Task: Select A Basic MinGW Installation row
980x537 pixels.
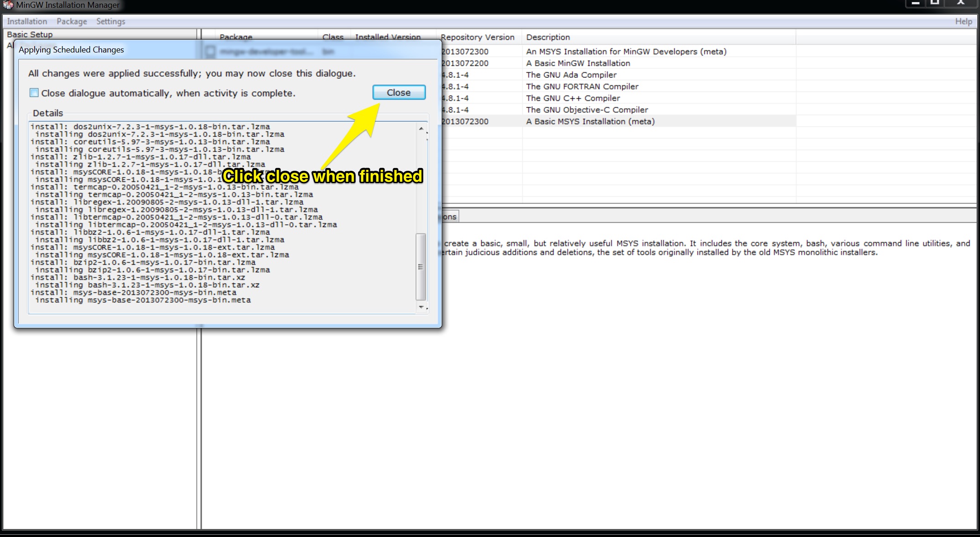Action: (578, 63)
